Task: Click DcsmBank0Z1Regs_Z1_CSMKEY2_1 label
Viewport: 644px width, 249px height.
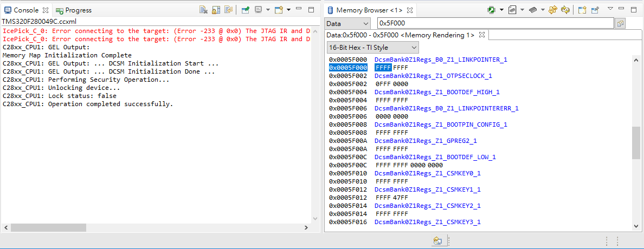Action: tap(428, 206)
